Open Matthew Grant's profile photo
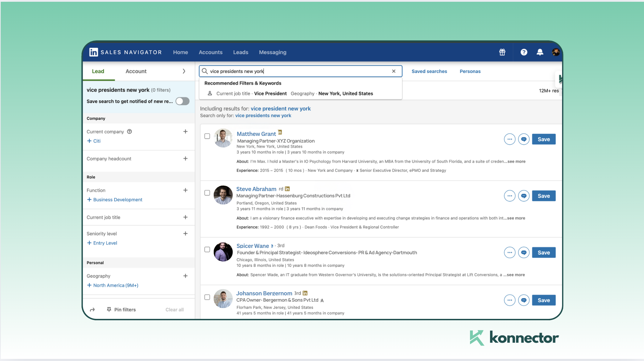The height and width of the screenshot is (361, 644). pyautogui.click(x=223, y=138)
